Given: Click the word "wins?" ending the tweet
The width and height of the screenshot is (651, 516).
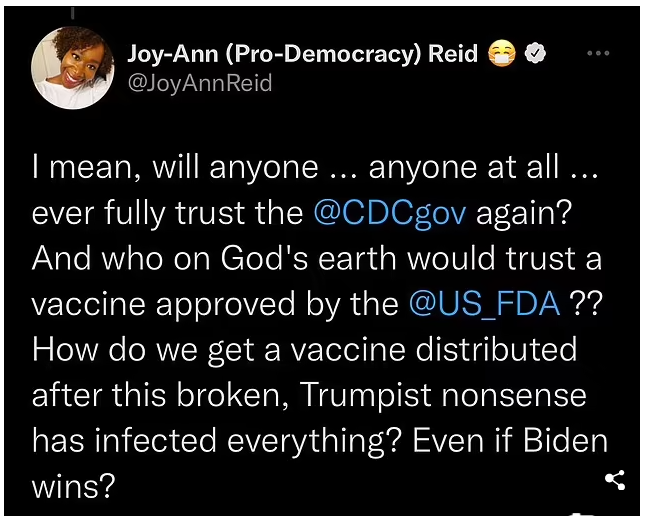Looking at the screenshot, I should pos(73,486).
